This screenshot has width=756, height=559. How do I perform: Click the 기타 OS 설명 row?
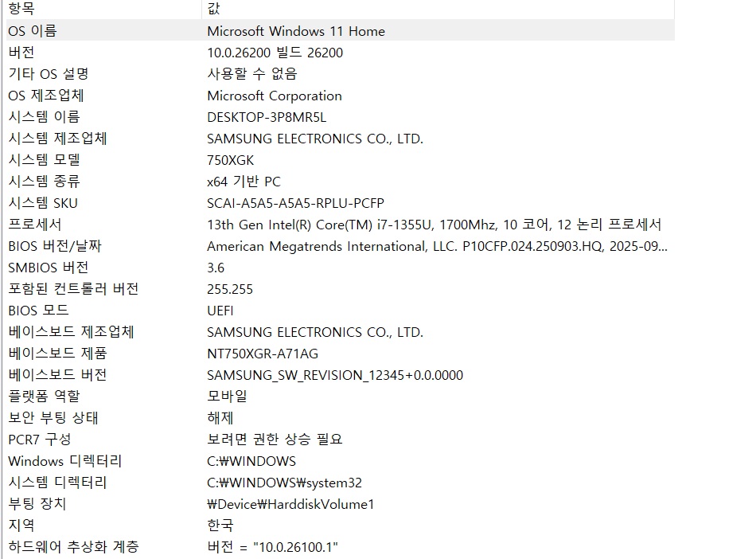48,74
